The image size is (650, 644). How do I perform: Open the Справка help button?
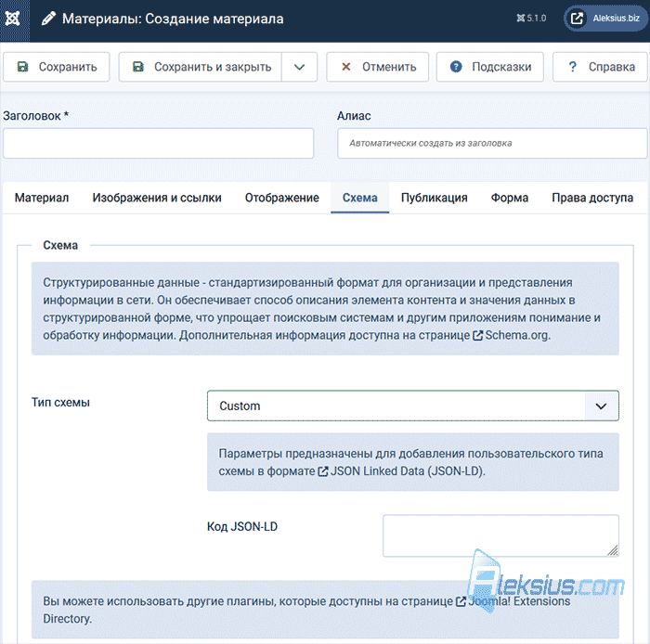(600, 67)
